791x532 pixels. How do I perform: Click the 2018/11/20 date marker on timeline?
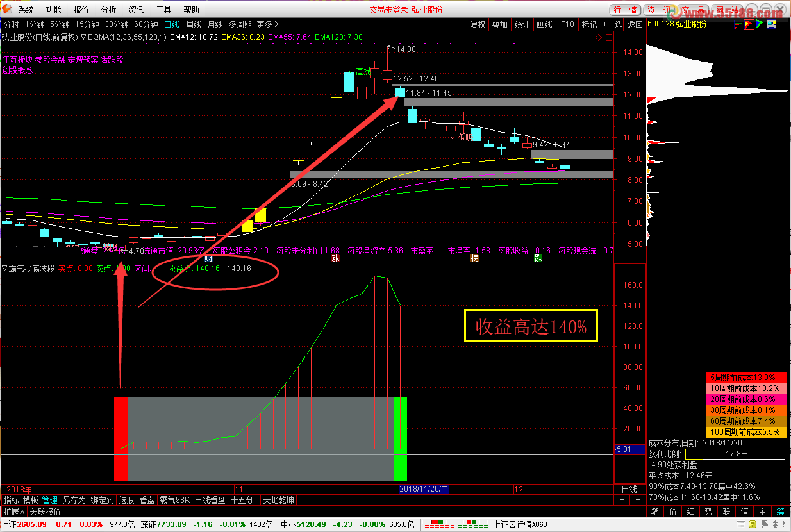pyautogui.click(x=424, y=489)
